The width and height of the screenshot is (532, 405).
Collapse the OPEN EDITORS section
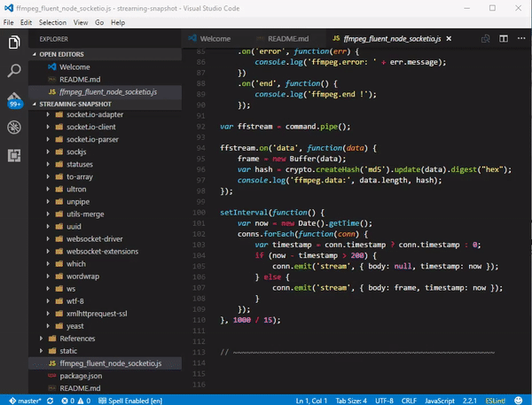click(x=60, y=54)
